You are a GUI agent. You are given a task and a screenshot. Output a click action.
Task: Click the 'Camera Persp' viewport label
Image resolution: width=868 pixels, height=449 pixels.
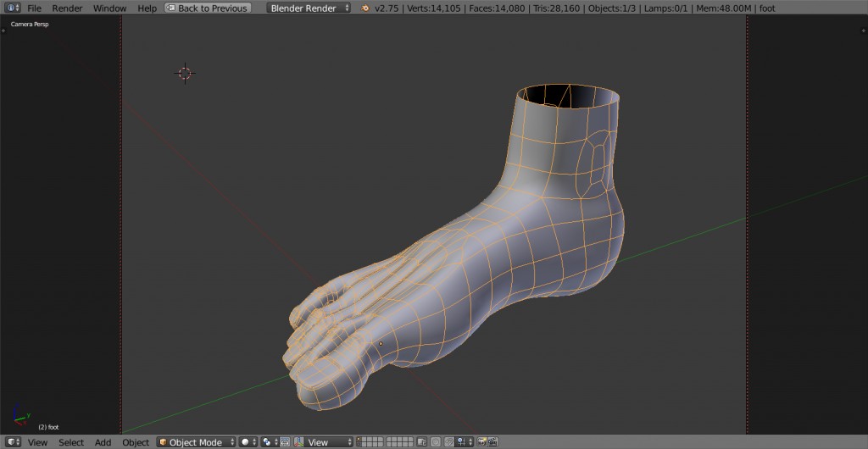click(30, 25)
